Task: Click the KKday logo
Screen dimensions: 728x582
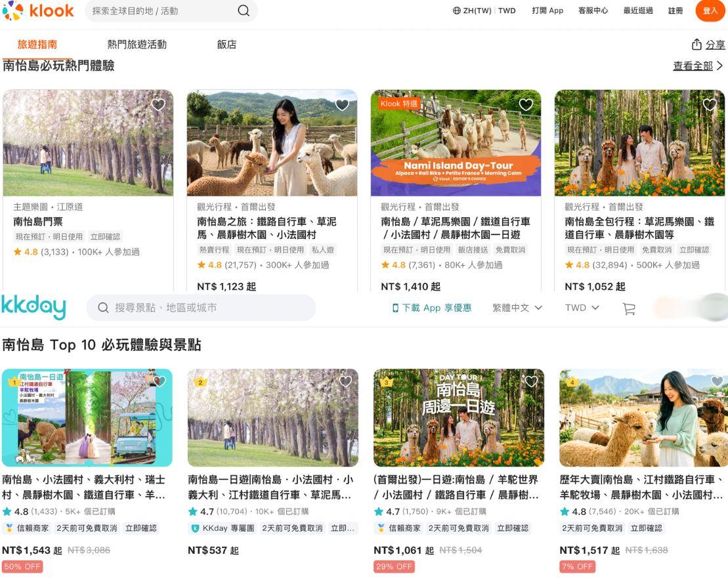Action: point(33,308)
